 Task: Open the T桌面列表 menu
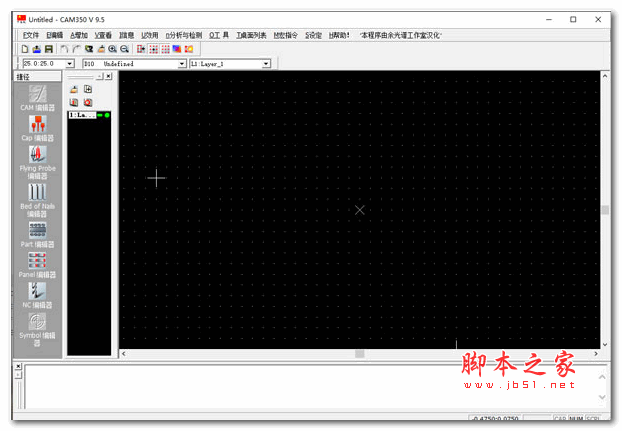(x=251, y=35)
